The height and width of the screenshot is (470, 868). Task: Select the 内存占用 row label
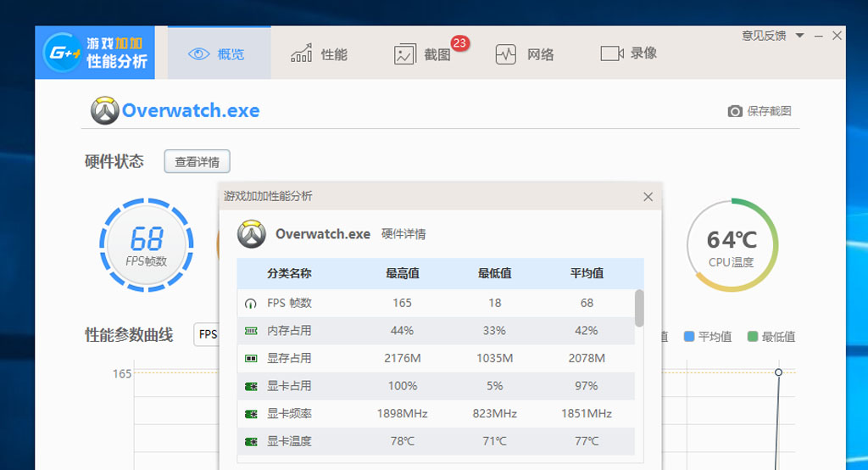(x=289, y=331)
